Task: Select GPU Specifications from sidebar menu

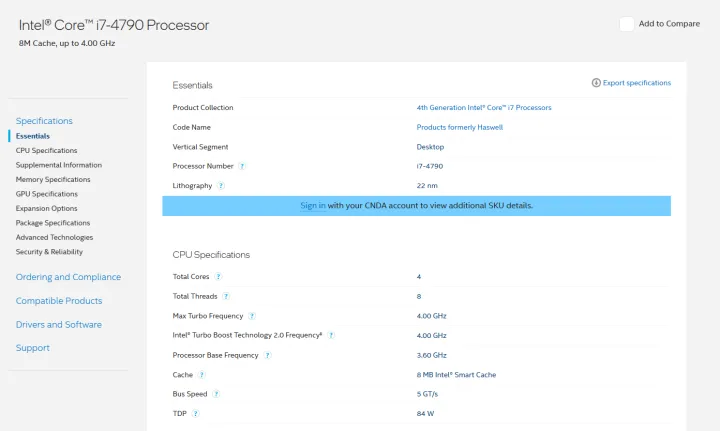Action: pyautogui.click(x=46, y=194)
